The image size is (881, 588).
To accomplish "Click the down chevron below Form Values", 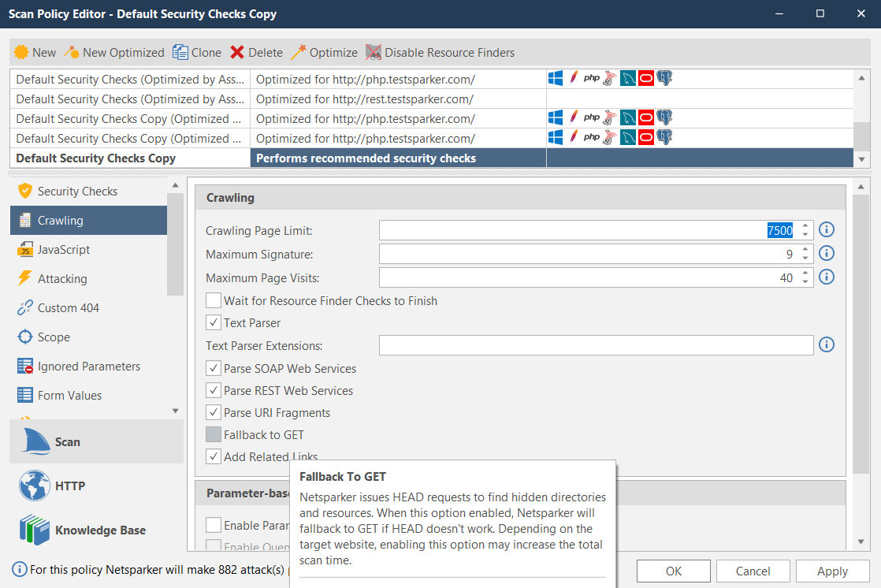I will (x=174, y=409).
